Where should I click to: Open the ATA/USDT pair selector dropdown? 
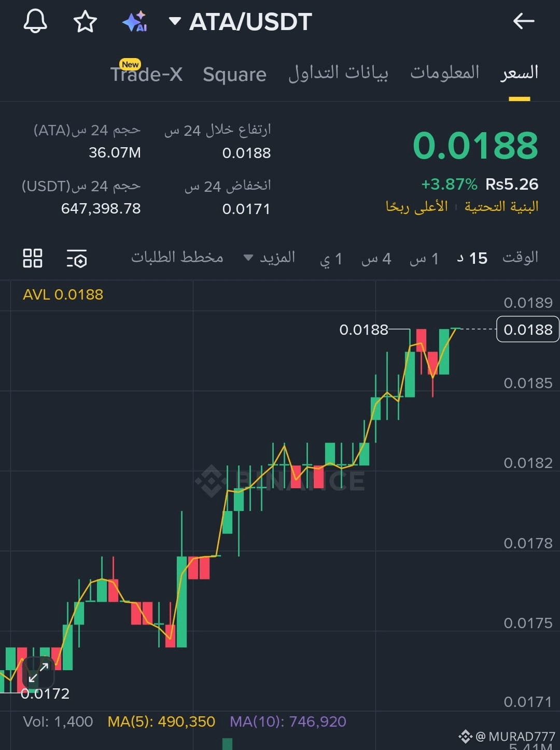pyautogui.click(x=241, y=22)
